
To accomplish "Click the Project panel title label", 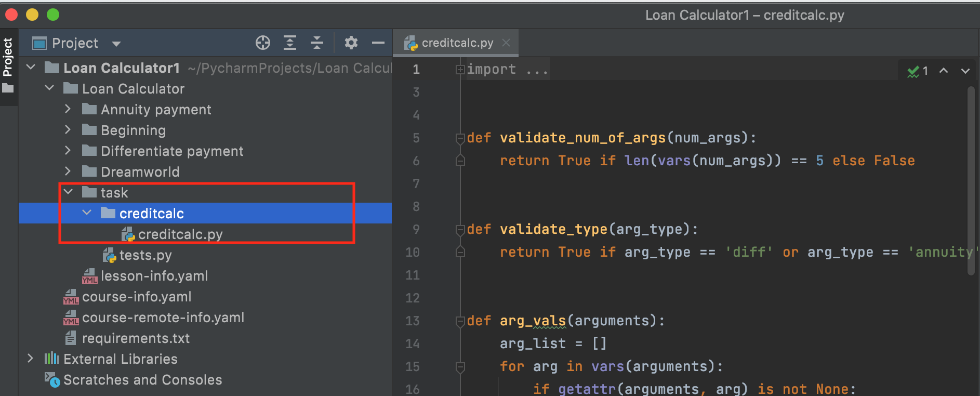I will click(x=75, y=43).
